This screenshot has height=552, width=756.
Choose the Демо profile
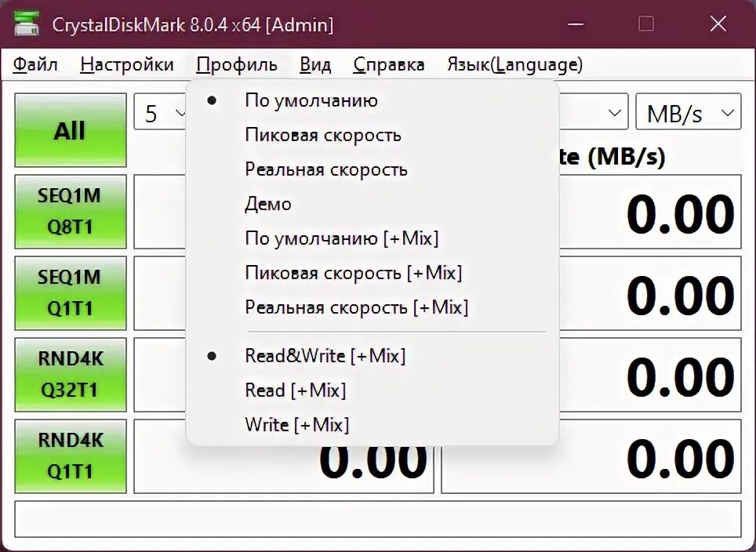373,204
